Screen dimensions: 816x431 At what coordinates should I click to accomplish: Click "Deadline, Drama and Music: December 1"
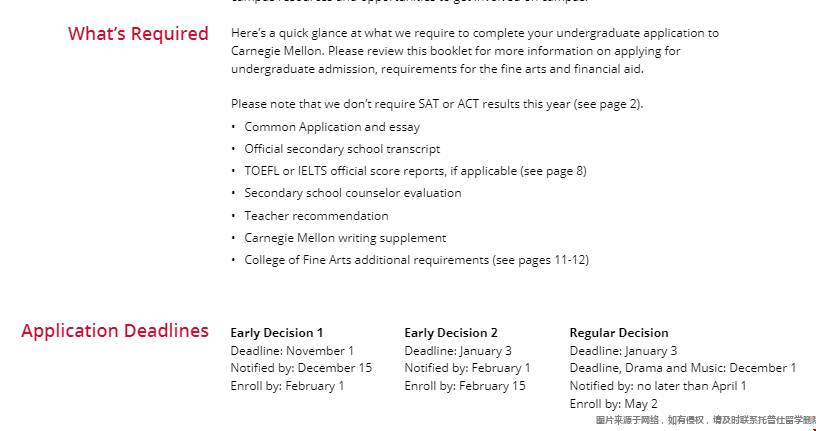(683, 368)
